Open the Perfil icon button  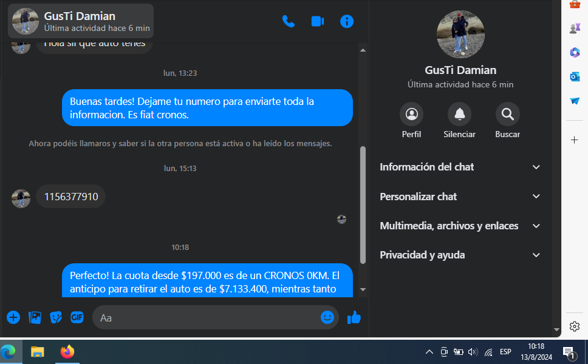(411, 114)
